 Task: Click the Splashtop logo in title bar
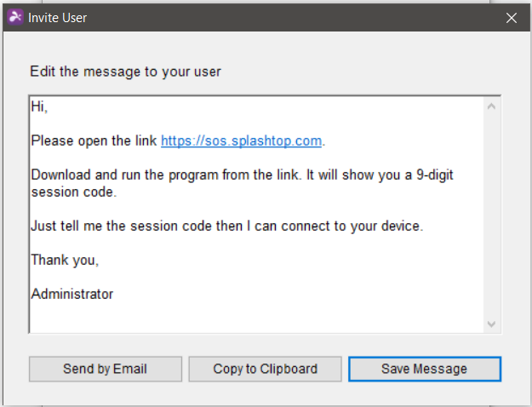(15, 17)
